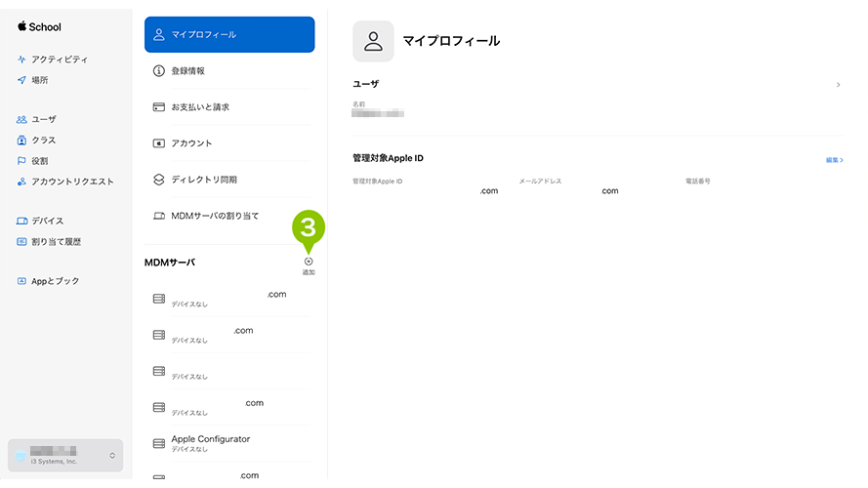This screenshot has width=868, height=488.
Task: Add a new MDM server
Action: coord(309,264)
